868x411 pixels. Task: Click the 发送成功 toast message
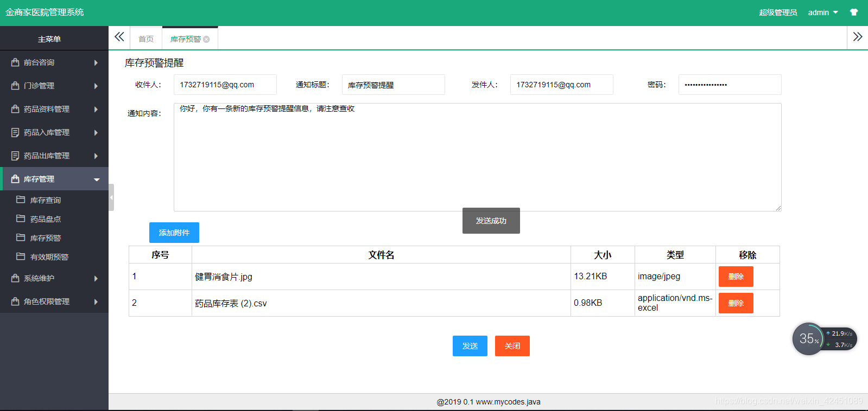click(x=491, y=221)
